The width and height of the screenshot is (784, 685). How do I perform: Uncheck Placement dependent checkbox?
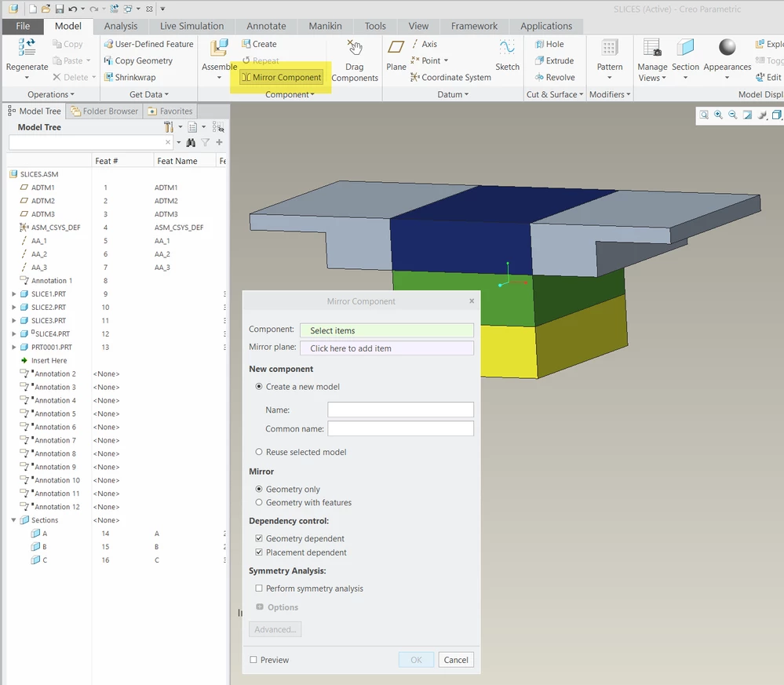tap(258, 552)
